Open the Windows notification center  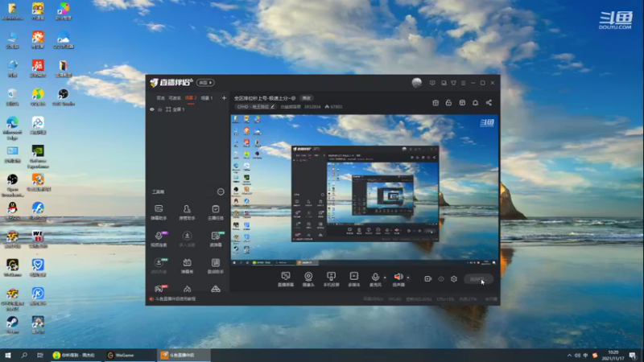pos(633,356)
